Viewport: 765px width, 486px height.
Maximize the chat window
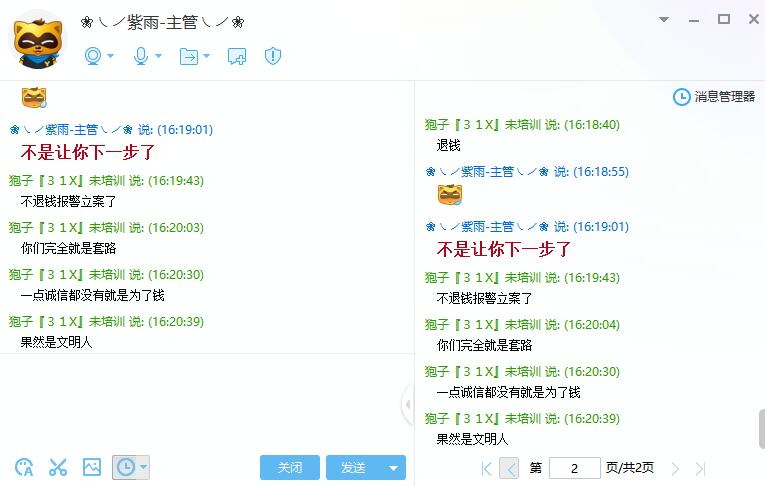tap(724, 19)
